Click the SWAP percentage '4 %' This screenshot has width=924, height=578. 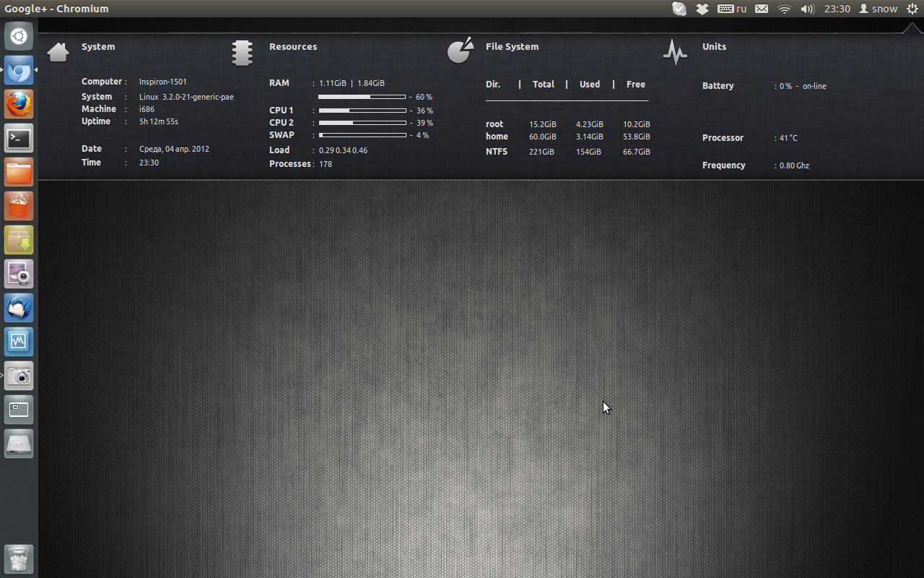click(x=422, y=135)
